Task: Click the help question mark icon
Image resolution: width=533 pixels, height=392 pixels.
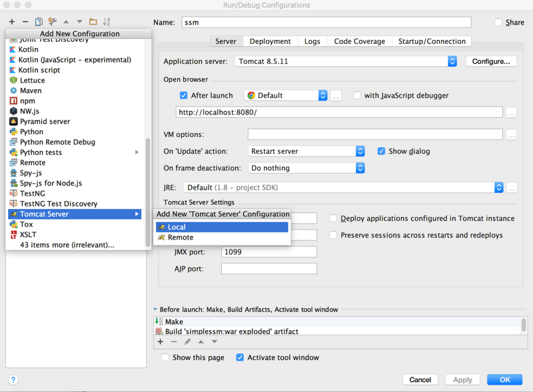Action: click(13, 380)
